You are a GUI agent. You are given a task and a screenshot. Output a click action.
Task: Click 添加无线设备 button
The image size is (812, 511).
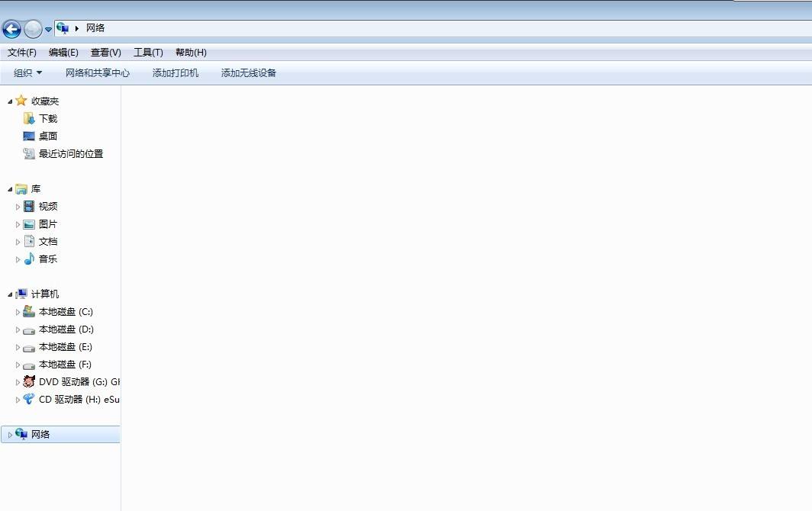pyautogui.click(x=249, y=73)
